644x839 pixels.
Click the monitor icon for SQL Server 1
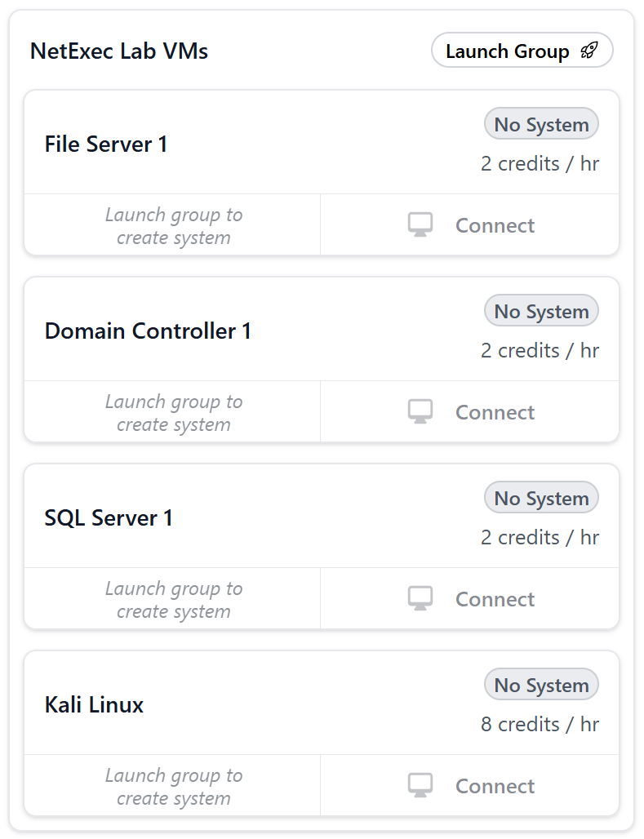(x=420, y=598)
